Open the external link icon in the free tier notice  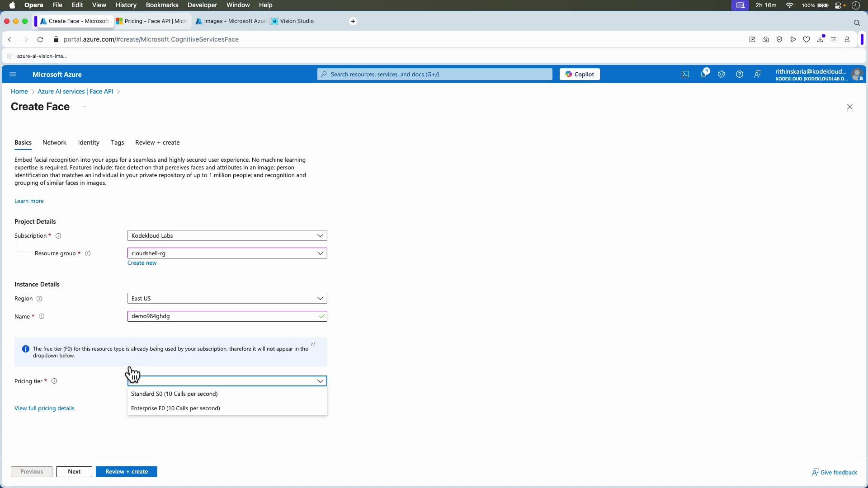tap(313, 345)
